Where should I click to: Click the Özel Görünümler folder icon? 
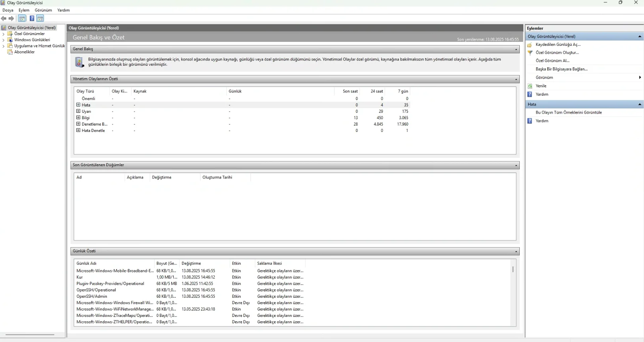point(10,34)
